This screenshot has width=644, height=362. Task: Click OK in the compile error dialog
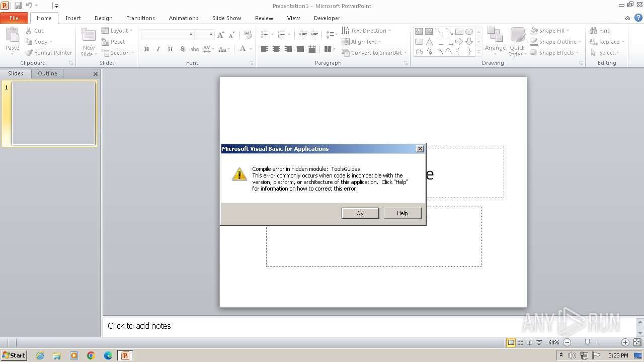click(360, 213)
